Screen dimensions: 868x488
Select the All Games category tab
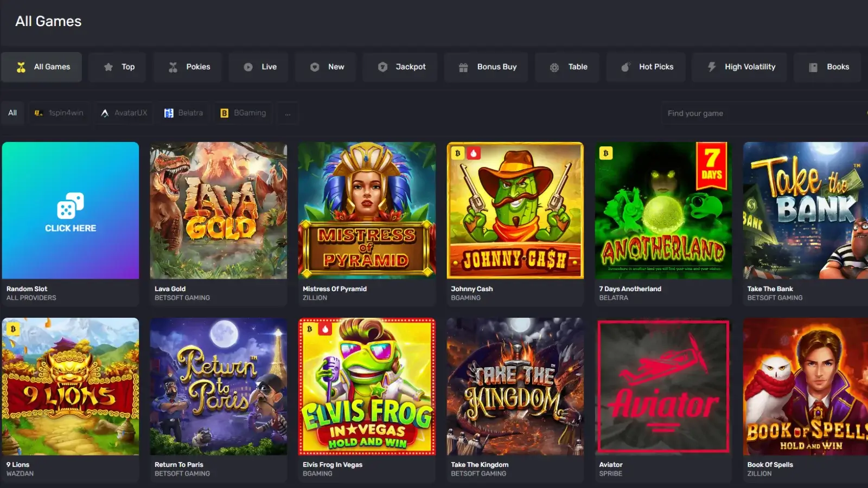point(41,67)
